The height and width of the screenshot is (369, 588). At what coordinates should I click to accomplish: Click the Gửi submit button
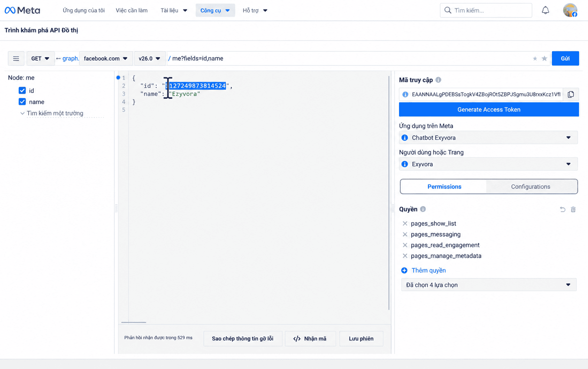pyautogui.click(x=565, y=58)
